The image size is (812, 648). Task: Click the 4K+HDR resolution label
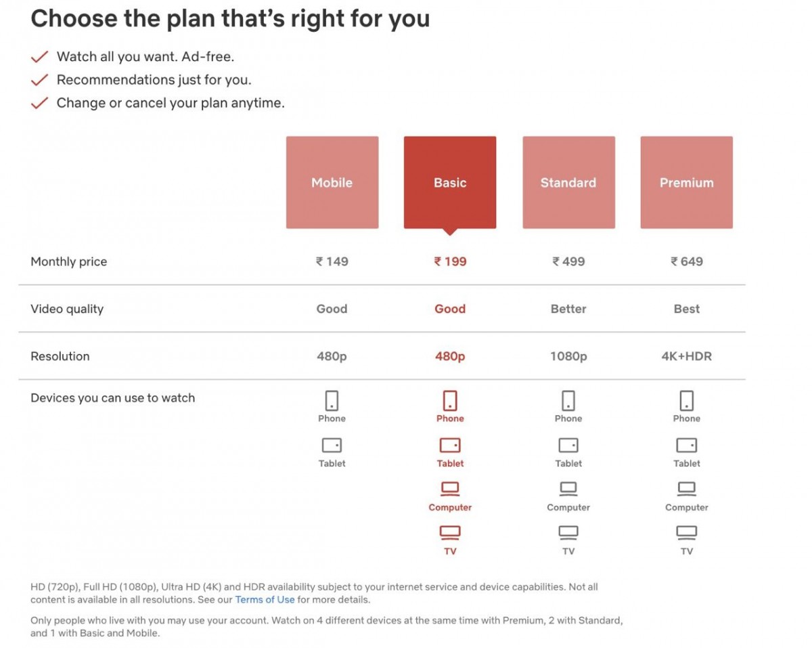click(687, 356)
